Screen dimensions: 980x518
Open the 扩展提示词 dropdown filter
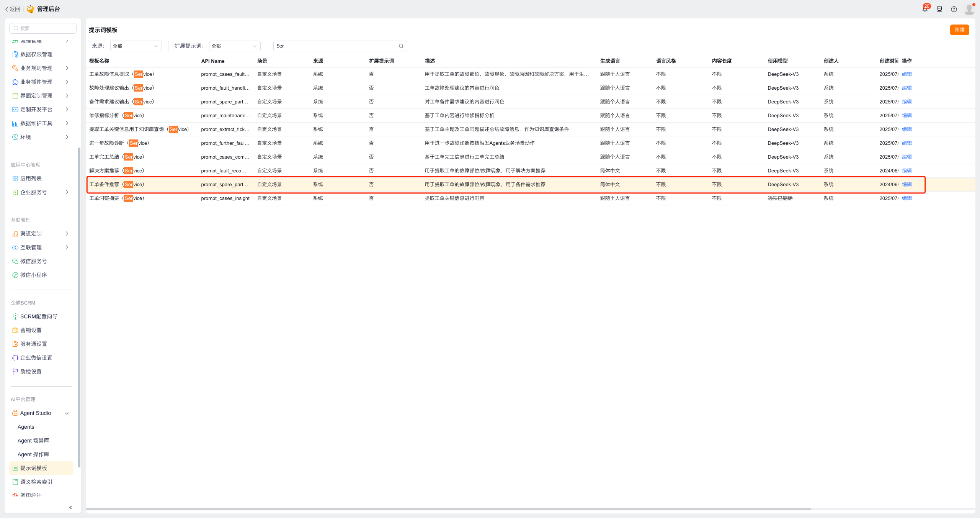(x=235, y=46)
